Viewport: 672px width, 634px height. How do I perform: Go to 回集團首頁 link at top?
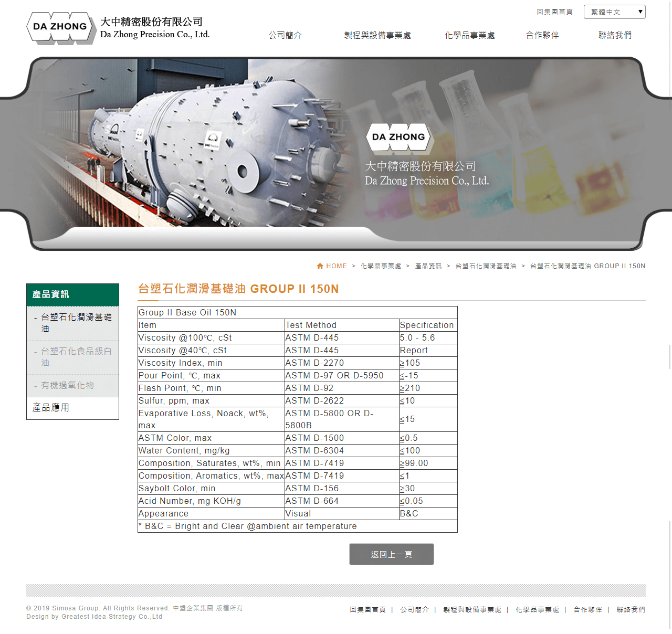pos(554,12)
